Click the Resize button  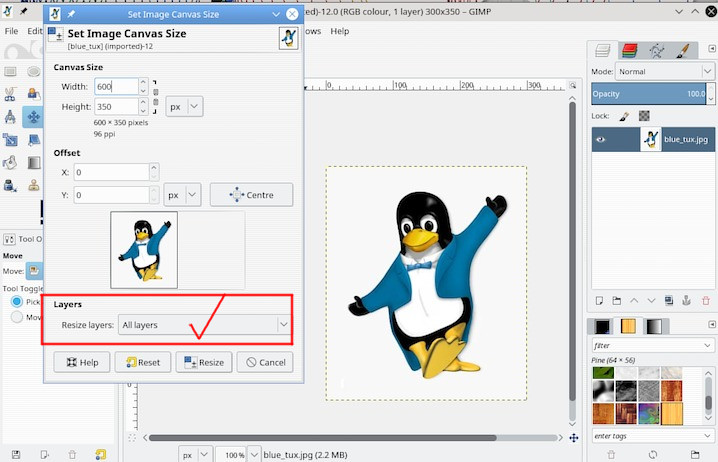click(204, 362)
